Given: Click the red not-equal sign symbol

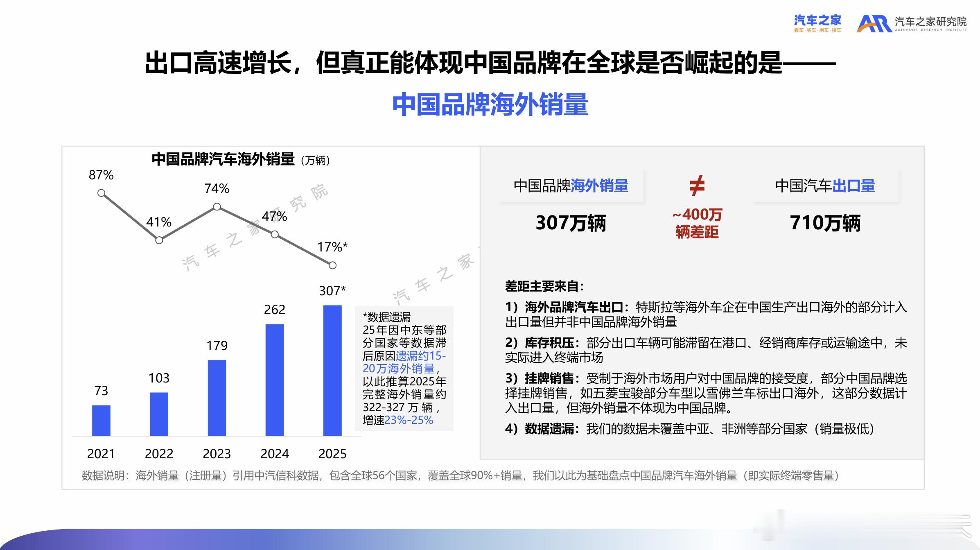Looking at the screenshot, I should tap(697, 186).
